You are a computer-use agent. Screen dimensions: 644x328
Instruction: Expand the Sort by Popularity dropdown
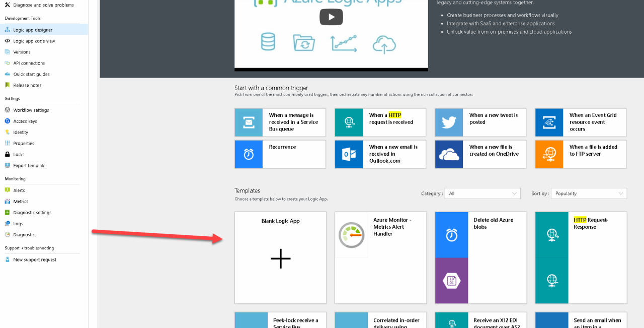point(589,193)
